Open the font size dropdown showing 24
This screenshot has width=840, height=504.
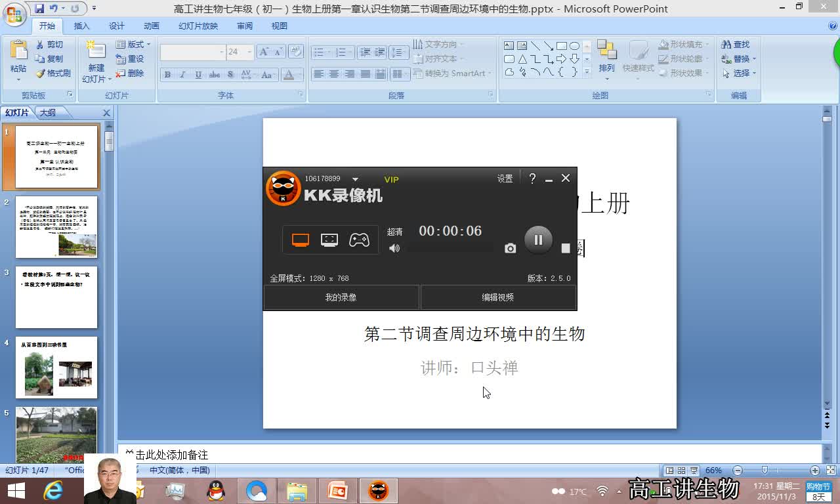coord(249,52)
